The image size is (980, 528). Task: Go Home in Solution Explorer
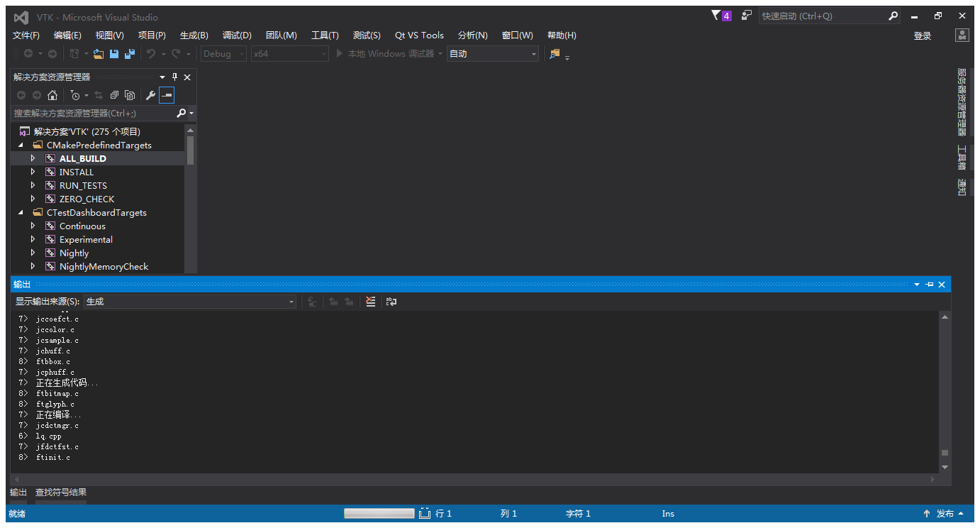(x=52, y=95)
